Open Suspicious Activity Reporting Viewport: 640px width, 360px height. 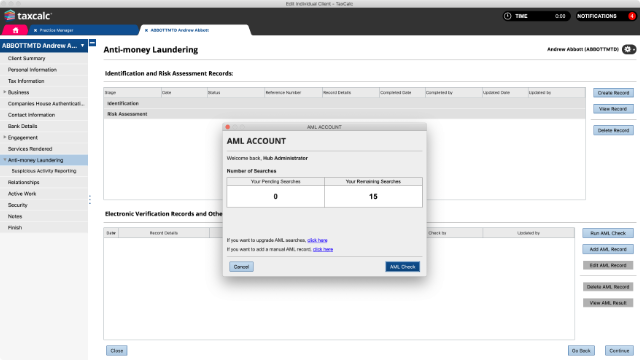[x=44, y=171]
